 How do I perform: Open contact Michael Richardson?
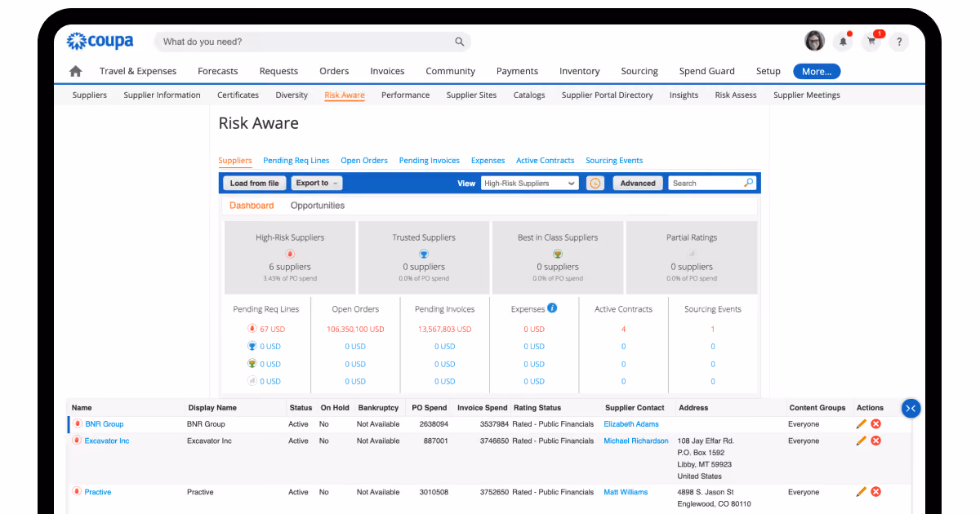[636, 441]
